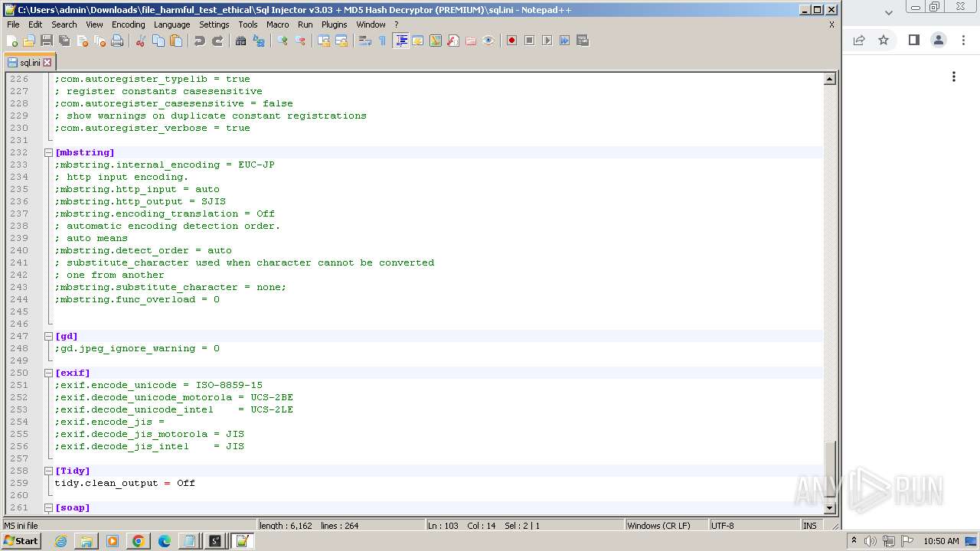The height and width of the screenshot is (551, 980).
Task: Open Google Chrome from the taskbar
Action: click(139, 541)
